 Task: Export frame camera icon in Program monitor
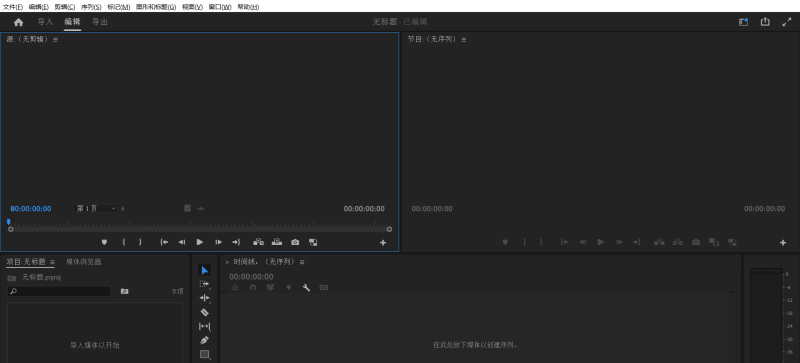pos(696,242)
